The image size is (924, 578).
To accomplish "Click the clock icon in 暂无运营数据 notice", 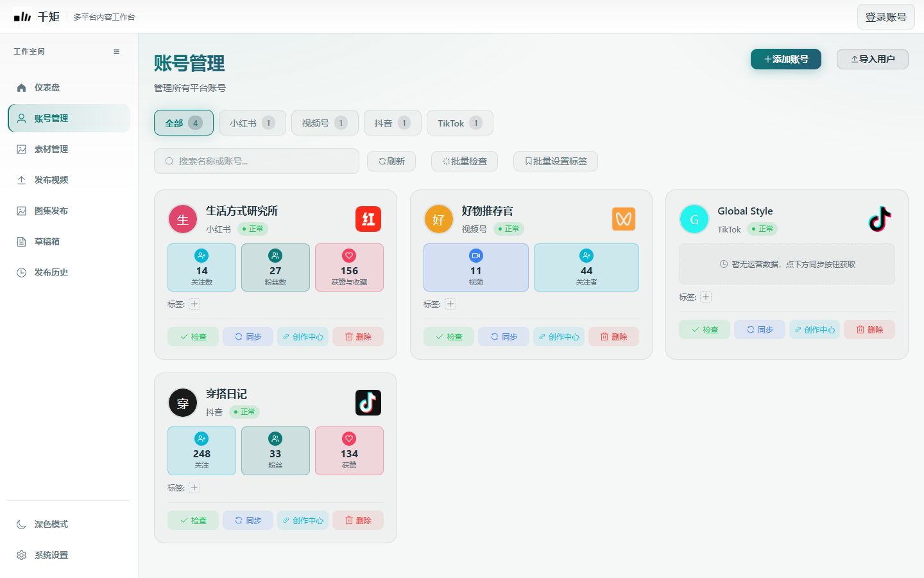I will [x=724, y=264].
